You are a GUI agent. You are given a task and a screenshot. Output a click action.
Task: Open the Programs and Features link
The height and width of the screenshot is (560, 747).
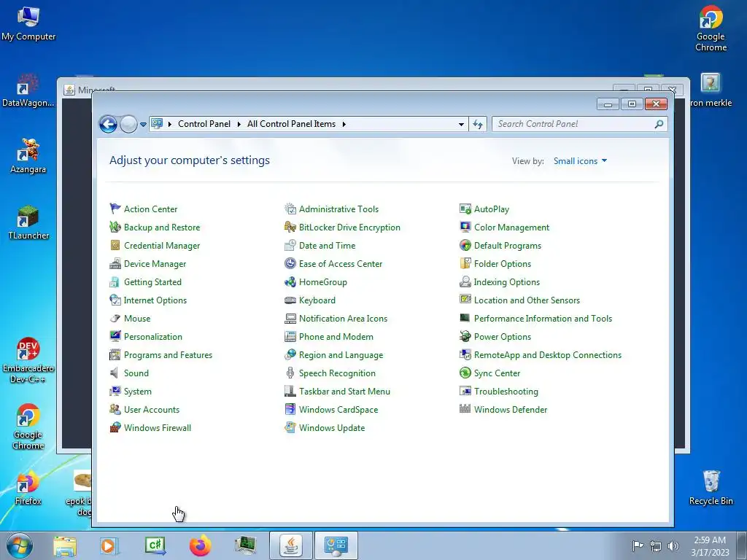pyautogui.click(x=169, y=355)
